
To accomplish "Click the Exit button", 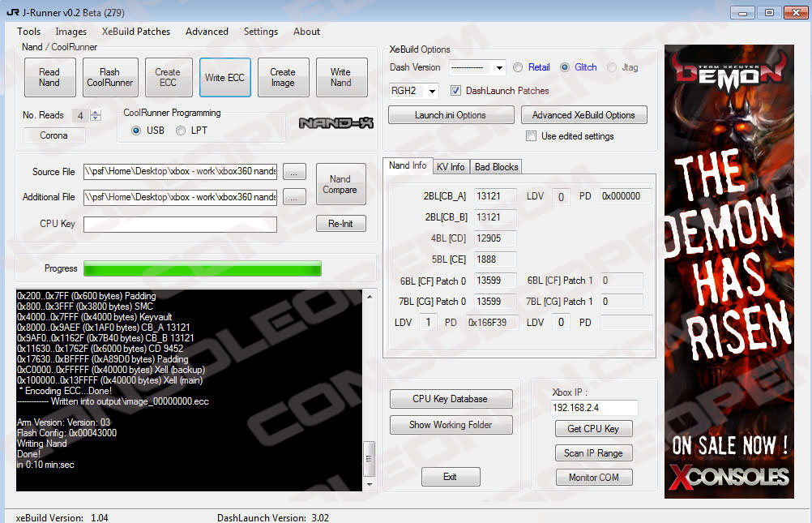I will point(451,477).
